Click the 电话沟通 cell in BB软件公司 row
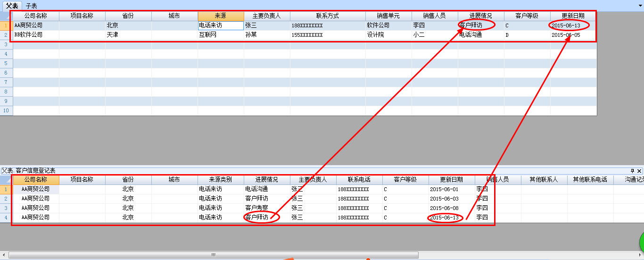Screen dimensions: 644x260 coord(481,35)
